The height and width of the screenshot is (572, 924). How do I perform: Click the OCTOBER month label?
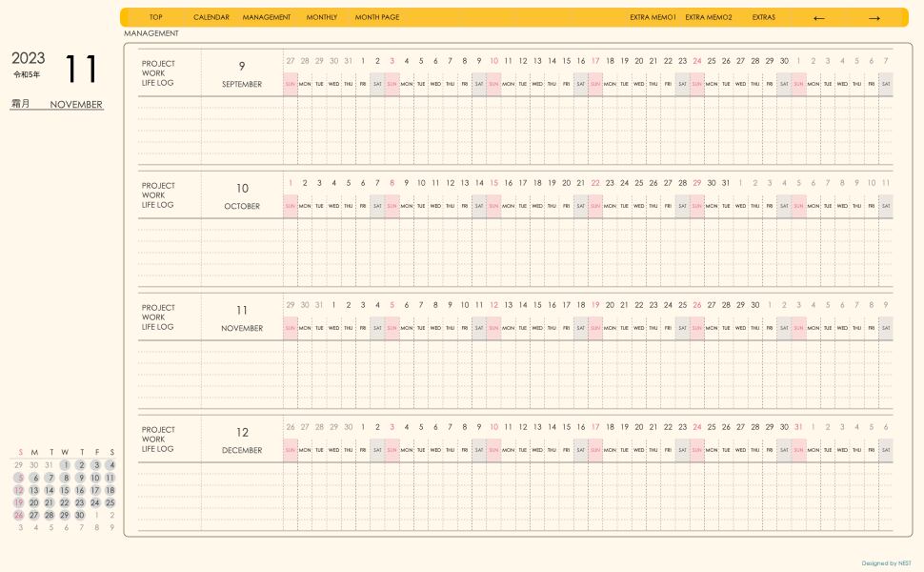click(242, 206)
